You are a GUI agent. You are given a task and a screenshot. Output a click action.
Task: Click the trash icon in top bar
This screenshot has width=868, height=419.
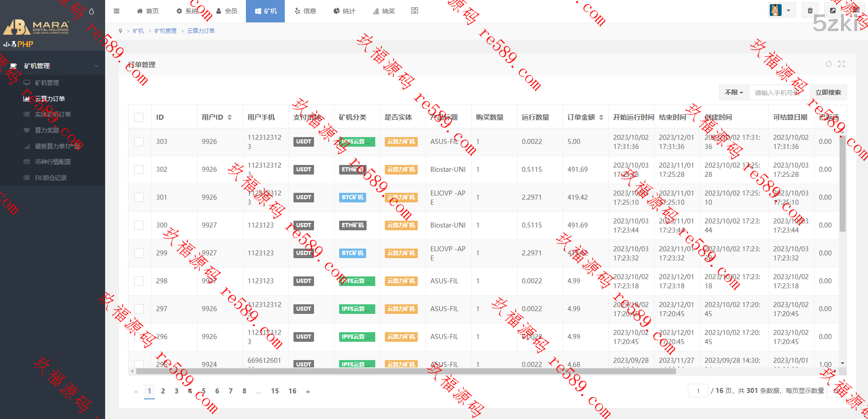click(810, 11)
